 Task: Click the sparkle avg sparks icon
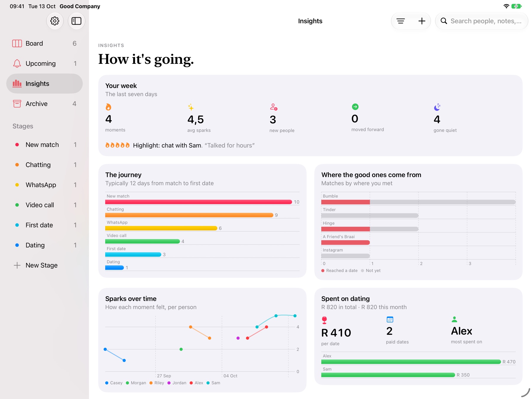point(191,107)
